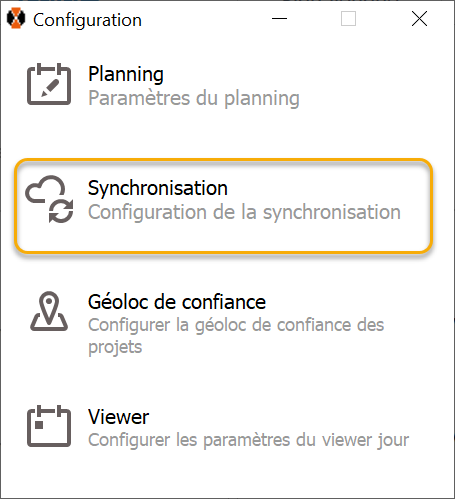The image size is (455, 499).
Task: Click "Configuration de la synchronisation" subtitle
Action: pyautogui.click(x=244, y=212)
